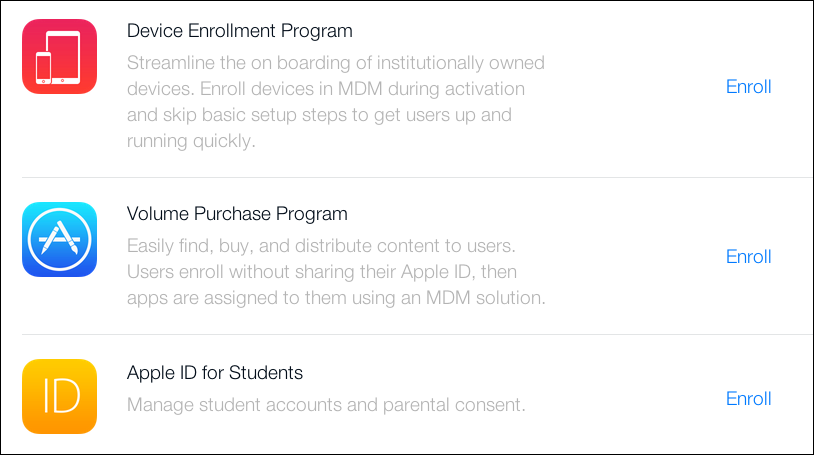Click the "Apple ID for Students" heading
This screenshot has width=814, height=455.
coord(215,373)
